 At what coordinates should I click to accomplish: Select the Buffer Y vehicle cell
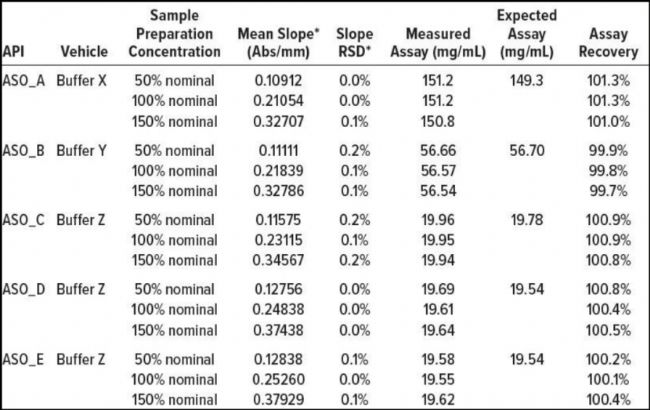pos(85,149)
